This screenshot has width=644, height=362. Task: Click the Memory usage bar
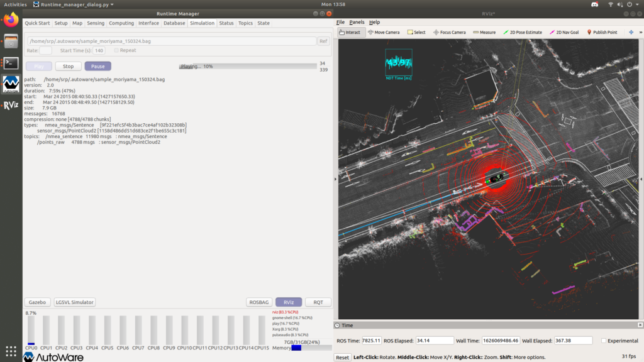point(312,348)
